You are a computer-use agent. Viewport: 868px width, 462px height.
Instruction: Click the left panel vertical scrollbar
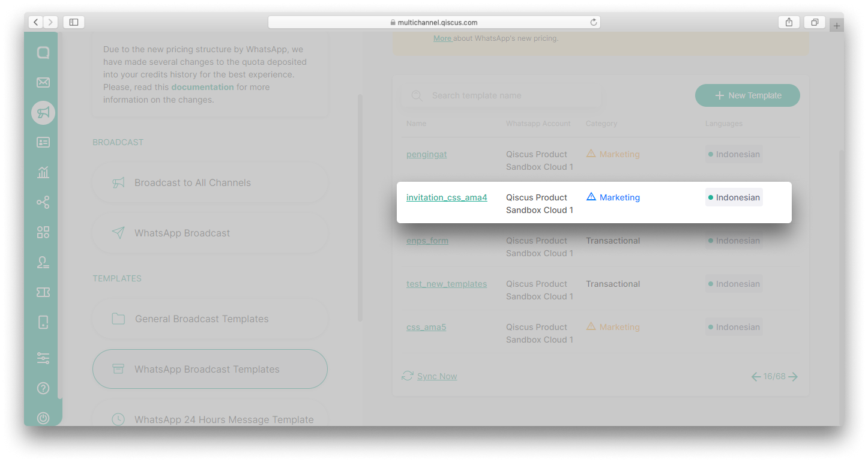pos(360,207)
